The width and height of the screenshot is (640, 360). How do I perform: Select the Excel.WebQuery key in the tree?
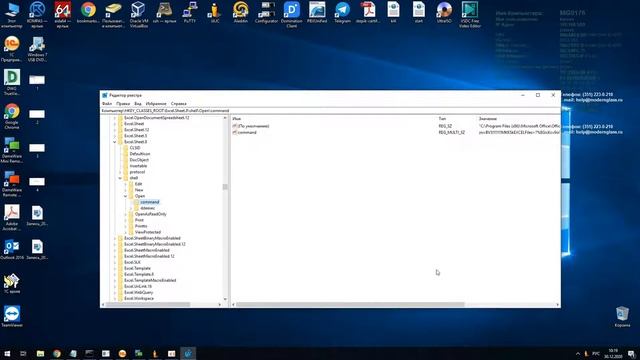(x=139, y=292)
